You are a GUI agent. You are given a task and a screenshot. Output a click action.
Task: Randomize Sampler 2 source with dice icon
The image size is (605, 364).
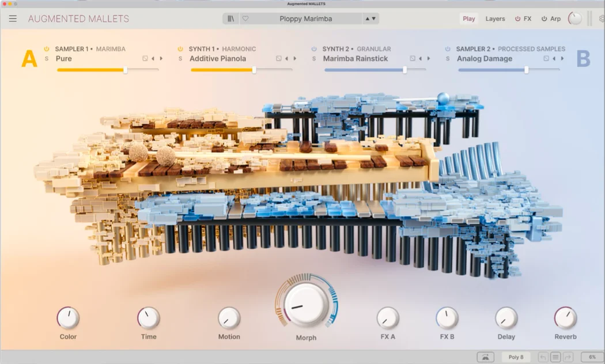[546, 59]
